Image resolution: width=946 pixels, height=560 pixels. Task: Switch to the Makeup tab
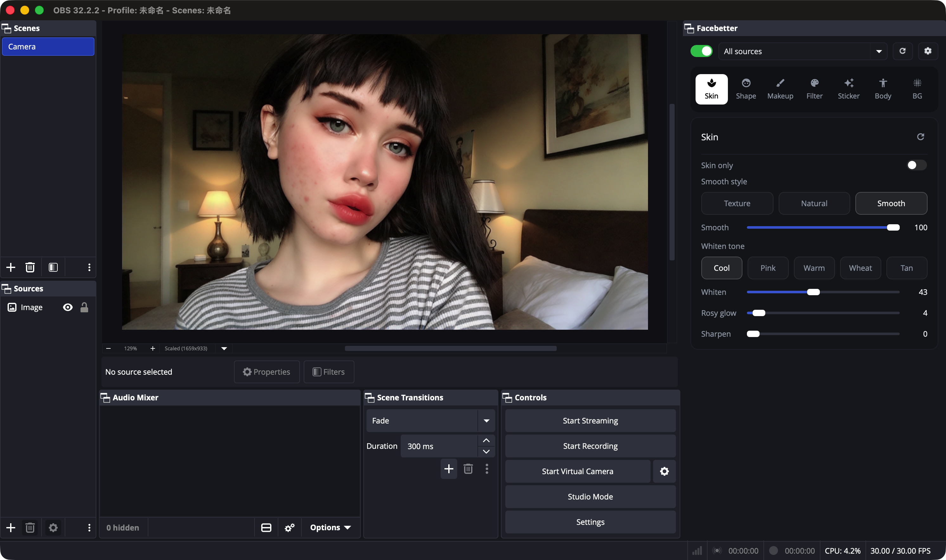[780, 89]
